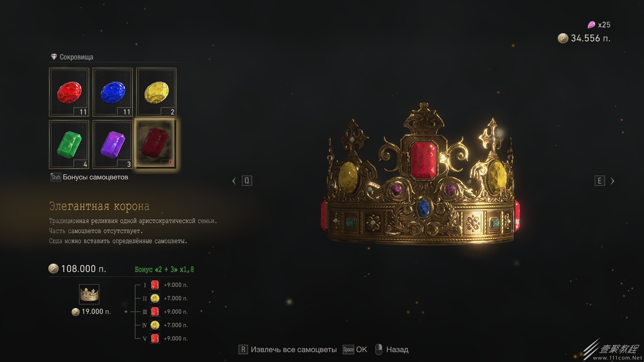The height and width of the screenshot is (362, 644).
Task: Select the green emerald gem slot
Action: pos(69,144)
